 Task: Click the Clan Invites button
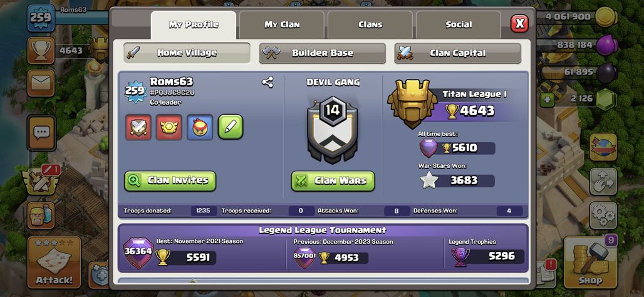click(x=170, y=180)
